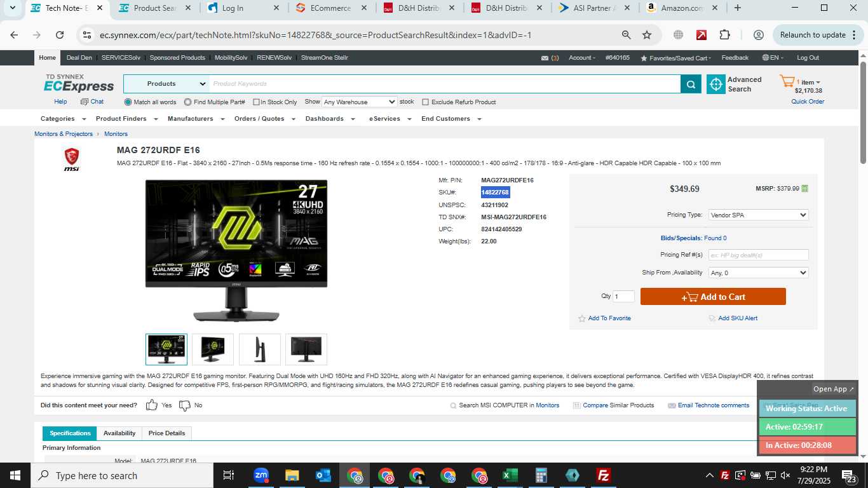Click the MSRP green spreadsheet icon
The image size is (868, 488).
pyautogui.click(x=805, y=189)
